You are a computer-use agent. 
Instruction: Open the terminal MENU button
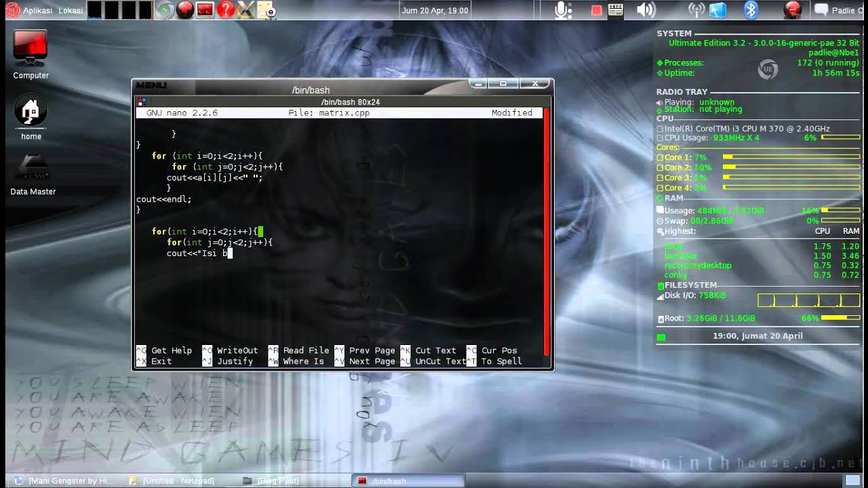click(x=151, y=85)
